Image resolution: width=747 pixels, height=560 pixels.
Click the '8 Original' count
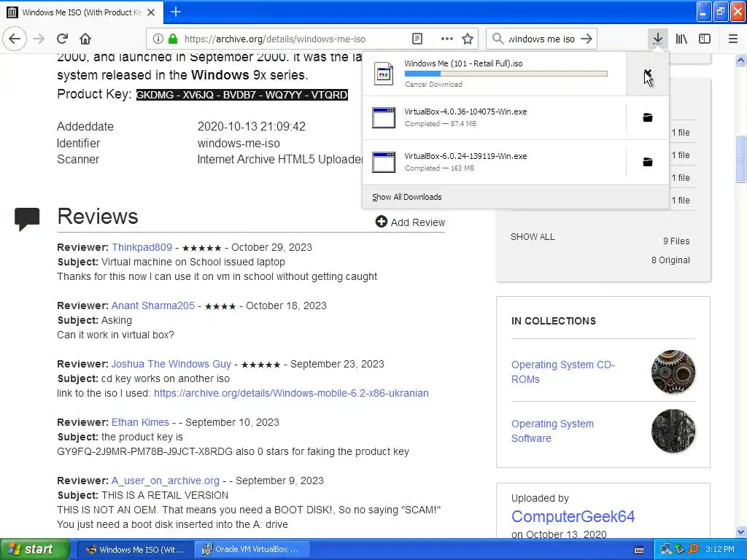click(x=670, y=260)
